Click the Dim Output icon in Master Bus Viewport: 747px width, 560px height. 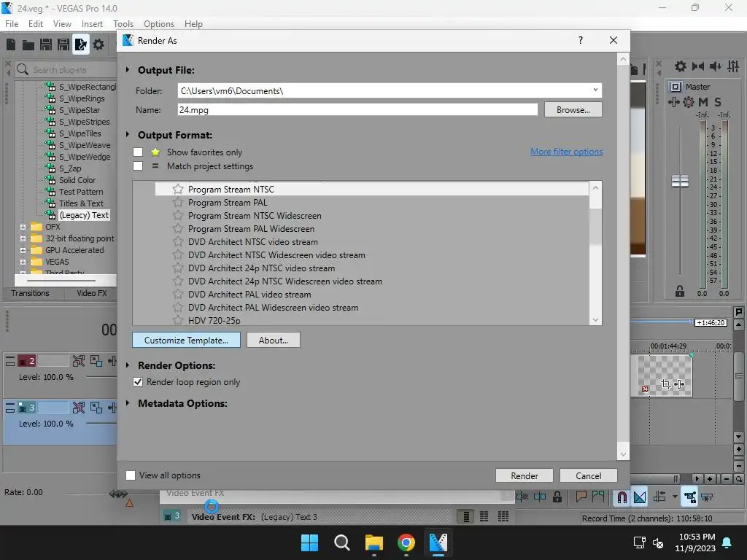(716, 66)
